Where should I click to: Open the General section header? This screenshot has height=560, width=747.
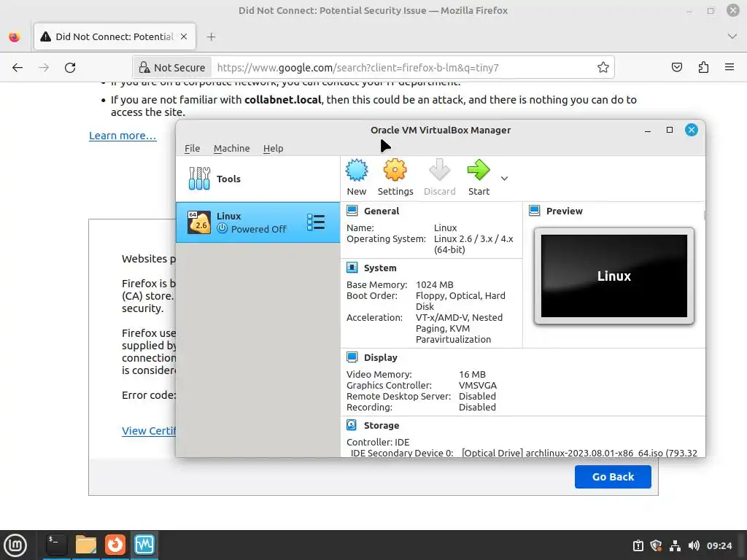(381, 211)
